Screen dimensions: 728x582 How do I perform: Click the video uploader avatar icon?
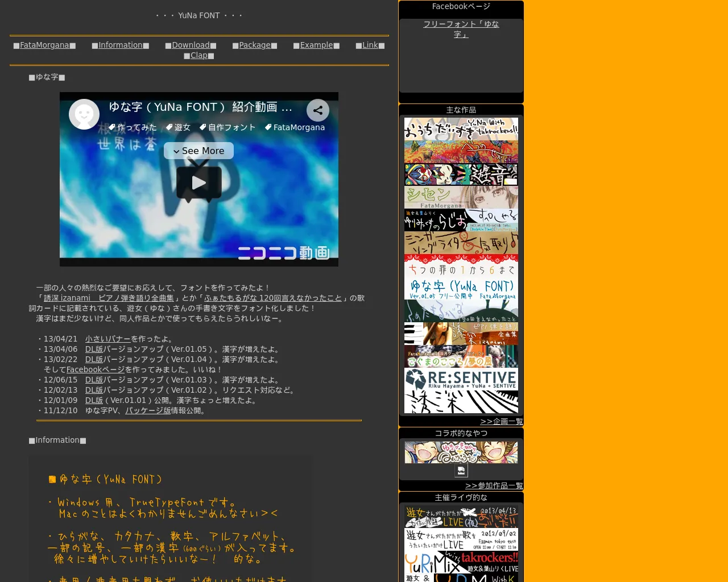(x=84, y=114)
